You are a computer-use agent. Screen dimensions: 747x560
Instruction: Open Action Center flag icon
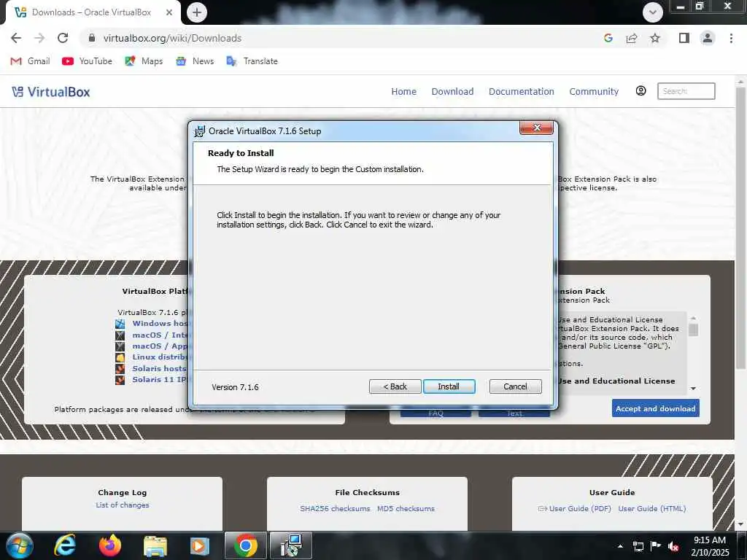coord(656,546)
